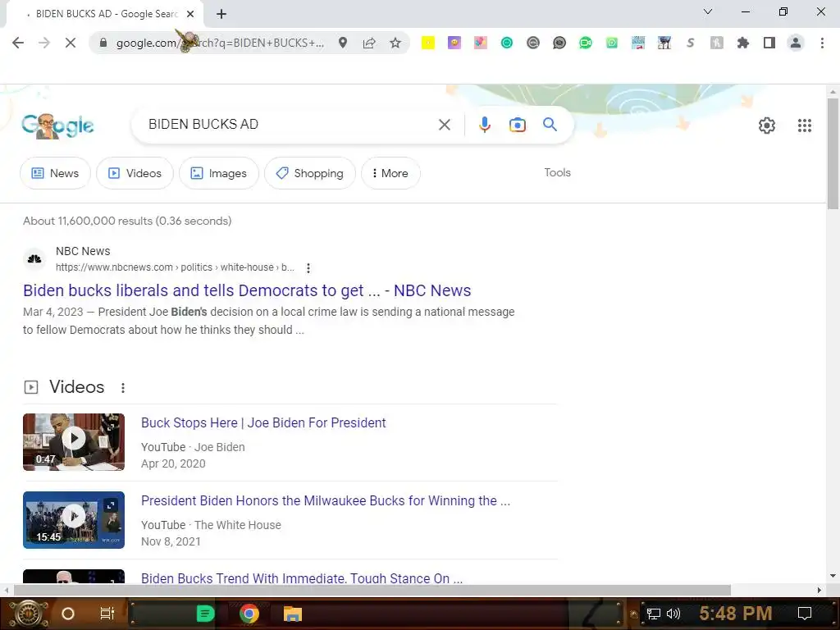Start a voice search
The image size is (840, 630).
(x=484, y=125)
